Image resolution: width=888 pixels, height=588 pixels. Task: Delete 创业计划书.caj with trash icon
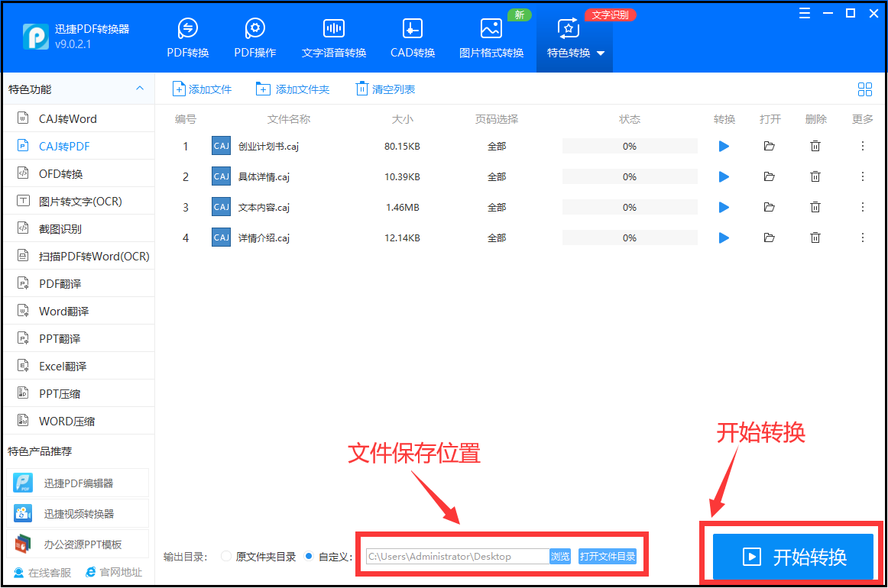pos(815,146)
